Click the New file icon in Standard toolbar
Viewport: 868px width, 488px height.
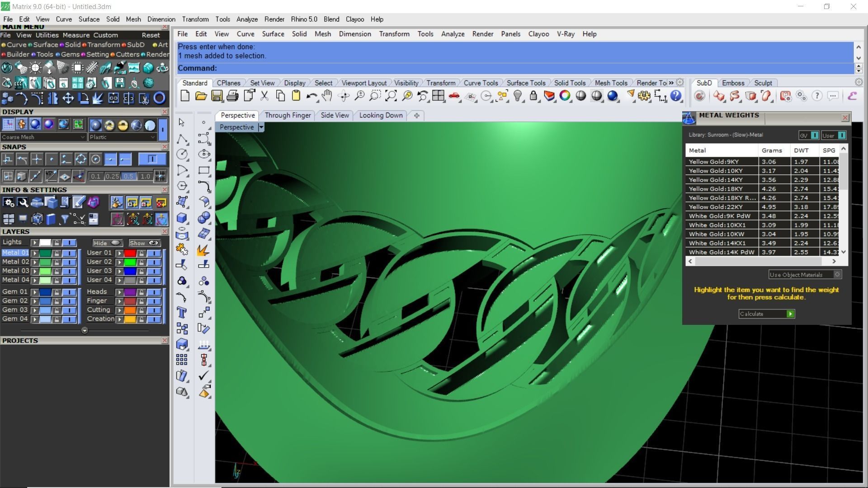pyautogui.click(x=185, y=96)
